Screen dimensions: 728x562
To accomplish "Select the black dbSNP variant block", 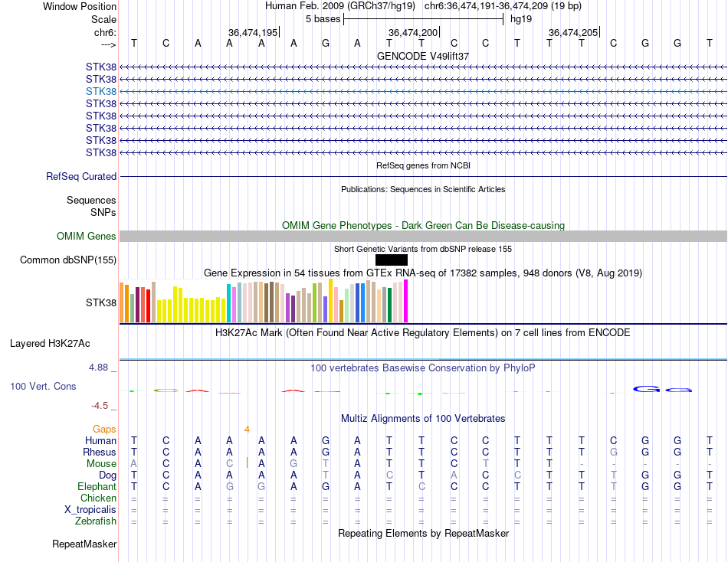I will point(392,260).
